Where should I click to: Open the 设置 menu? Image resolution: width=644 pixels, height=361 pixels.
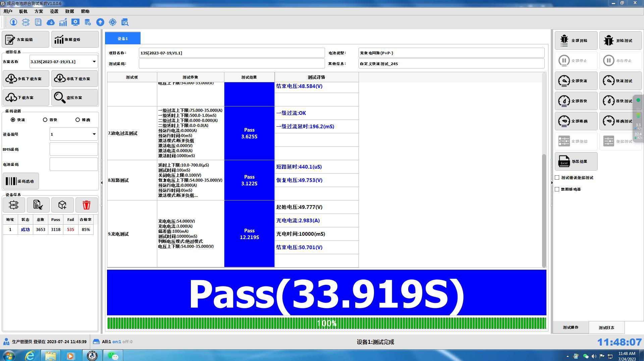pyautogui.click(x=54, y=11)
